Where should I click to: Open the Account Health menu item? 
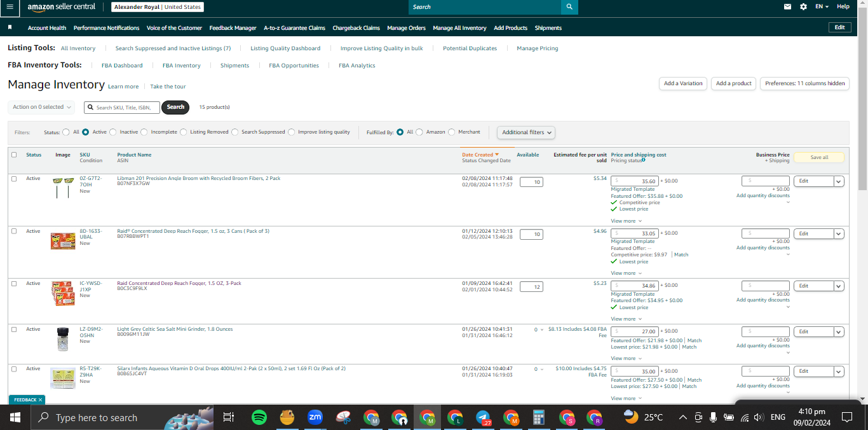pos(47,28)
